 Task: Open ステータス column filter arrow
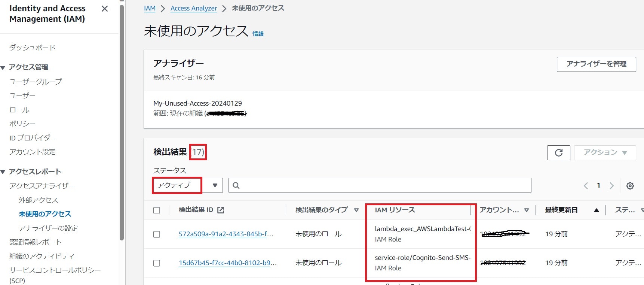pyautogui.click(x=642, y=210)
